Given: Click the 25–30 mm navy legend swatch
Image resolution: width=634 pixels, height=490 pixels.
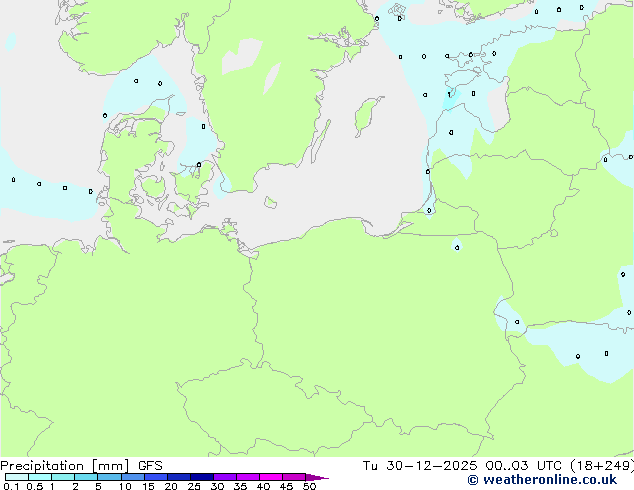Looking at the screenshot, I should [x=202, y=477].
